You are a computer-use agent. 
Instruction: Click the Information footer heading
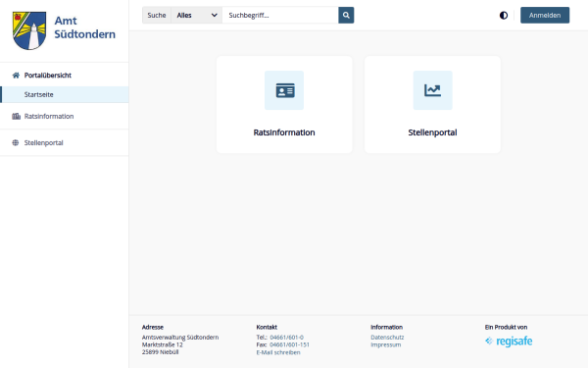pyautogui.click(x=387, y=327)
